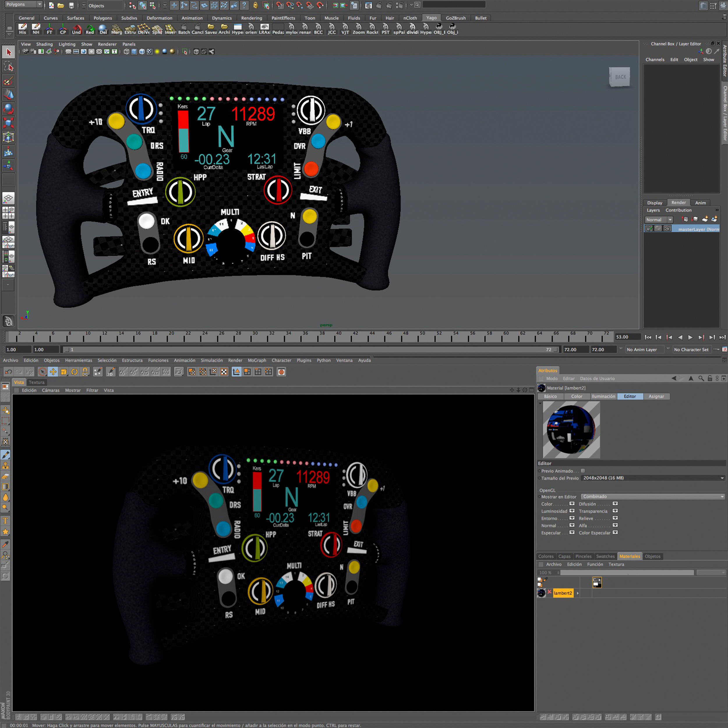Toggle the Normal channel eye icon

click(x=572, y=525)
